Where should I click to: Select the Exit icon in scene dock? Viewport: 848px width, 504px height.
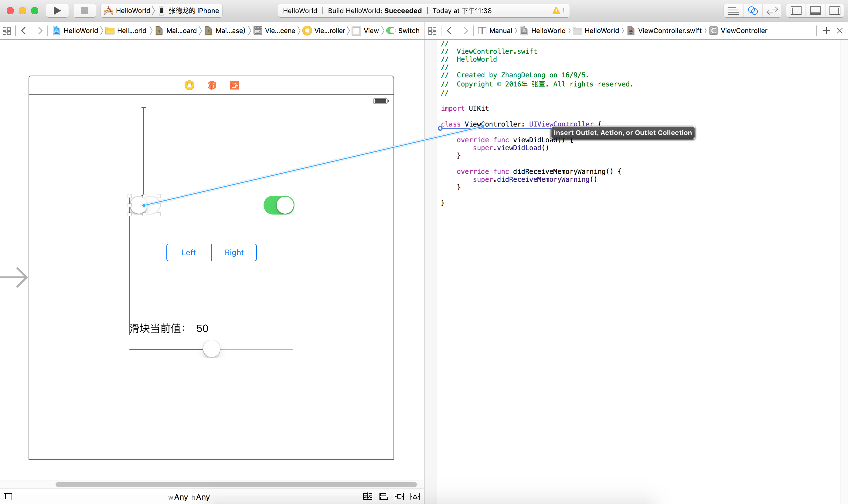tap(234, 85)
